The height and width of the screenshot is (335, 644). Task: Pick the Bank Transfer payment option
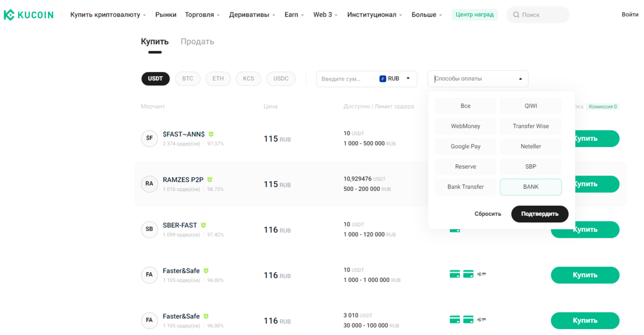click(x=465, y=187)
